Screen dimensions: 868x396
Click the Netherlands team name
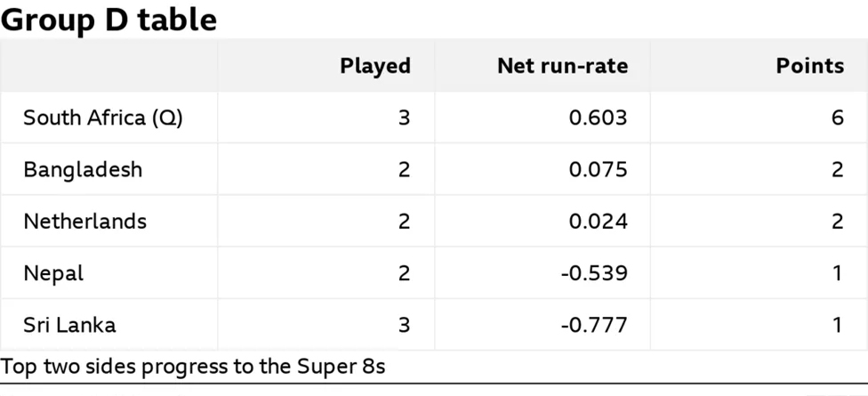coord(85,222)
